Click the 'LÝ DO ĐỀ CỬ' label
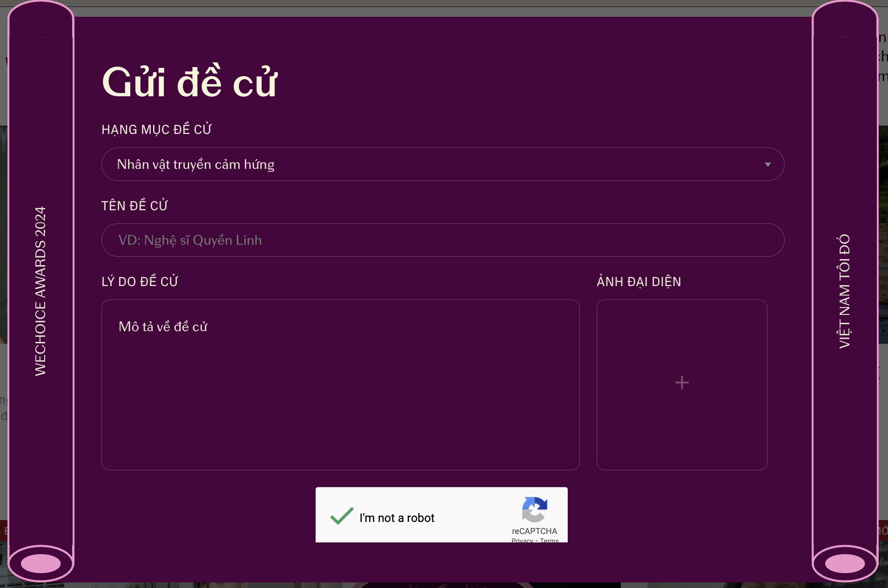 140,281
